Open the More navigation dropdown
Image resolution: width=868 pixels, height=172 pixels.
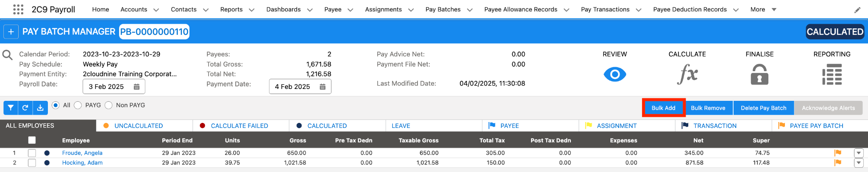763,9
